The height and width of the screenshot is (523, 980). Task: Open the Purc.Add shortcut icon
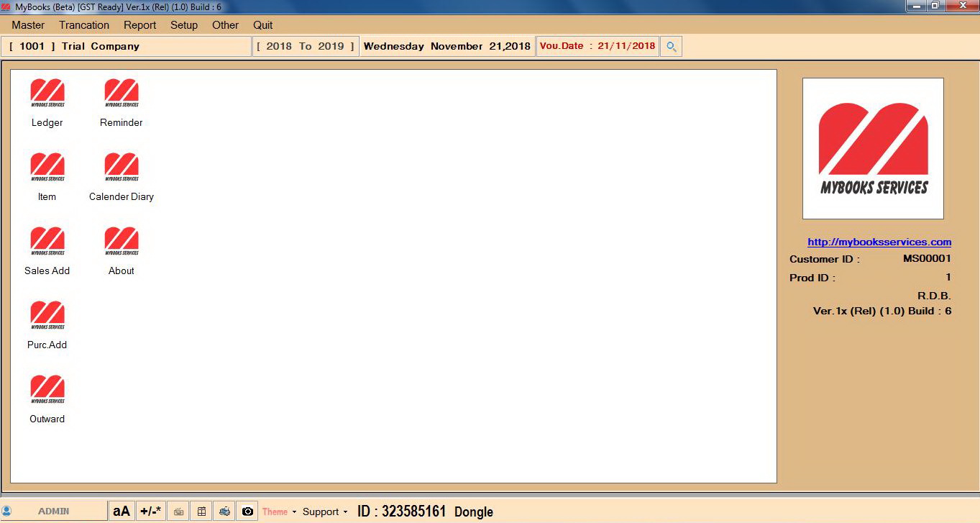tap(47, 316)
